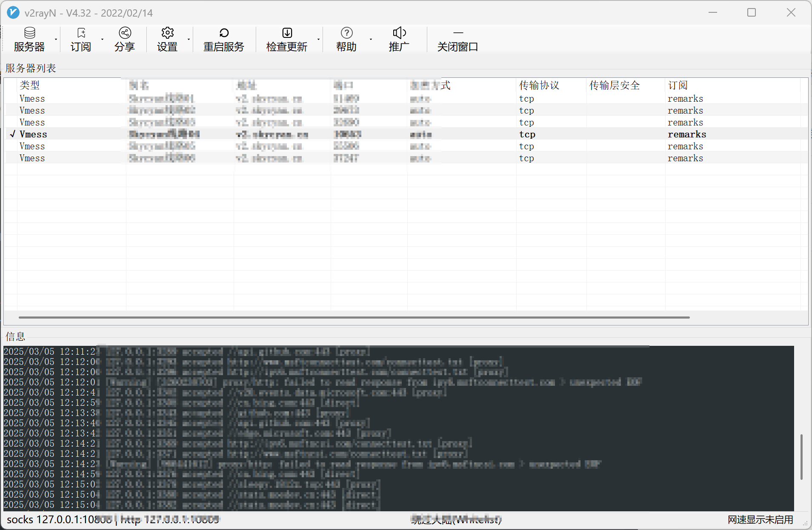Click the routing mode status bar label
The image size is (812, 530).
[x=456, y=519]
